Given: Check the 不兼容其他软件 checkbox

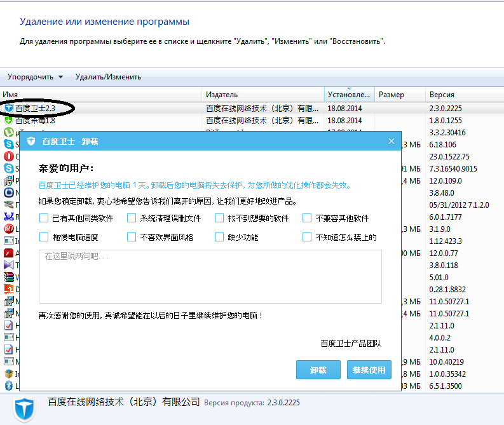Looking at the screenshot, I should tap(307, 218).
